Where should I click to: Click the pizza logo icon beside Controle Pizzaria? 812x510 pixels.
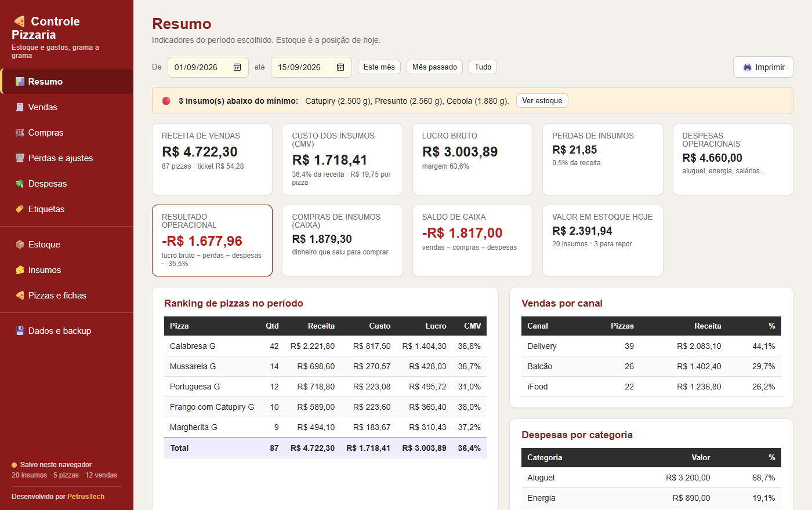click(19, 21)
